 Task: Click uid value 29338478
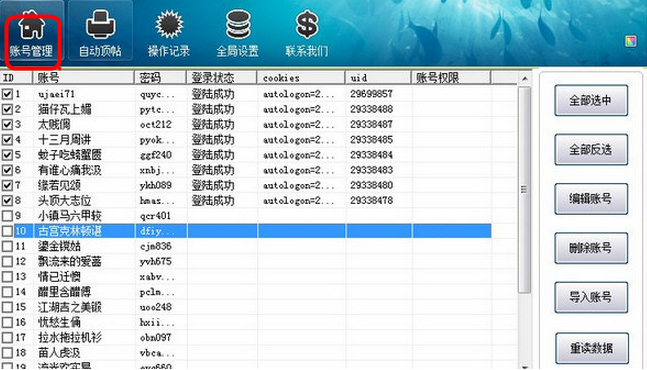click(x=371, y=200)
